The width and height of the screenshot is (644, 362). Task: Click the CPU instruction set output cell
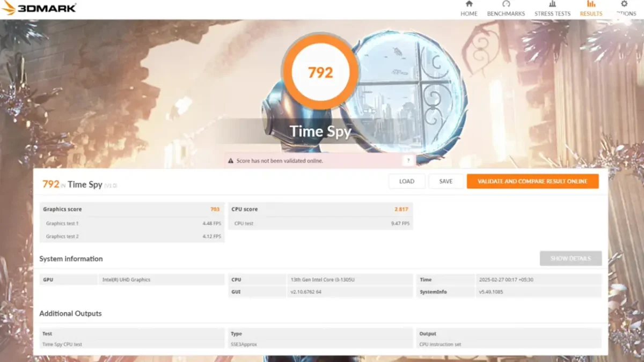click(440, 344)
